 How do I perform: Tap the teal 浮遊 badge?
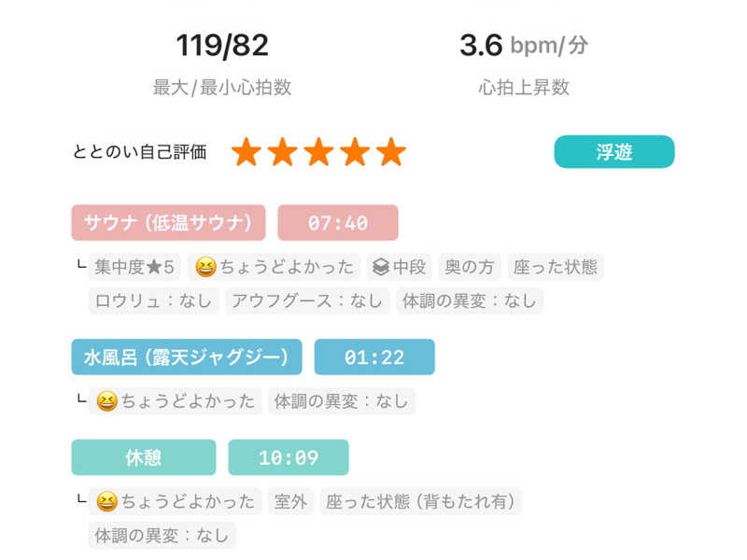click(x=613, y=151)
